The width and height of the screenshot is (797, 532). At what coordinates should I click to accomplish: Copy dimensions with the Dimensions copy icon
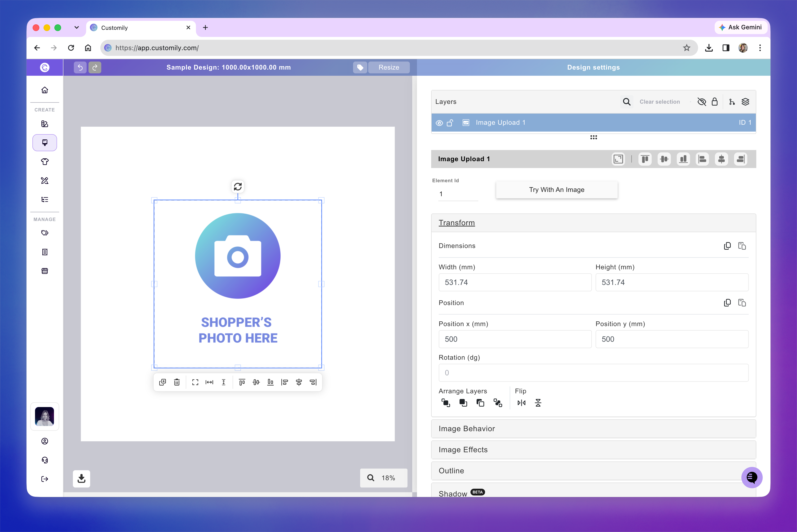point(727,246)
